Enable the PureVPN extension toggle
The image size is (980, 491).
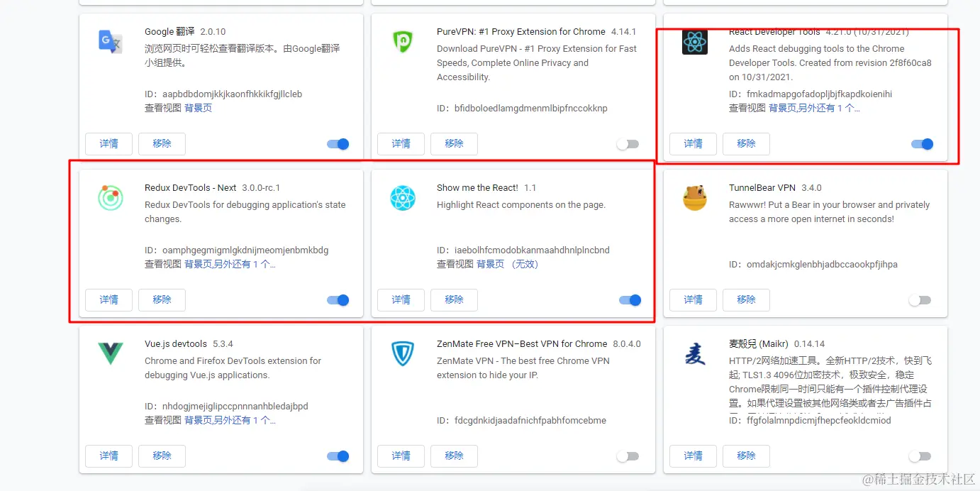point(628,144)
